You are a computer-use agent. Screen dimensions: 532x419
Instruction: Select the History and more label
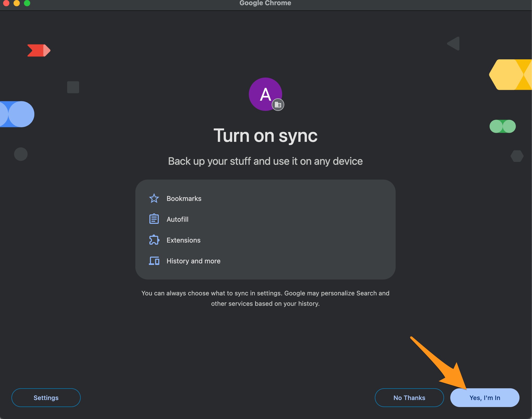click(193, 261)
